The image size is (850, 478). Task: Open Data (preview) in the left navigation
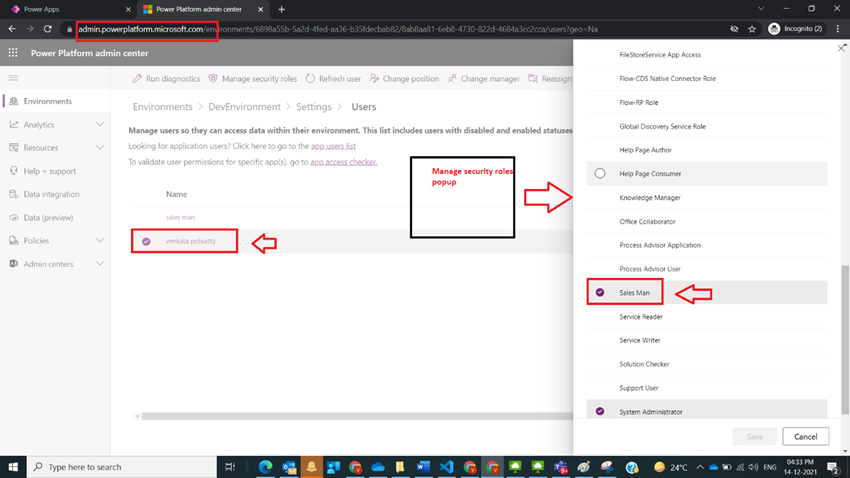55,217
